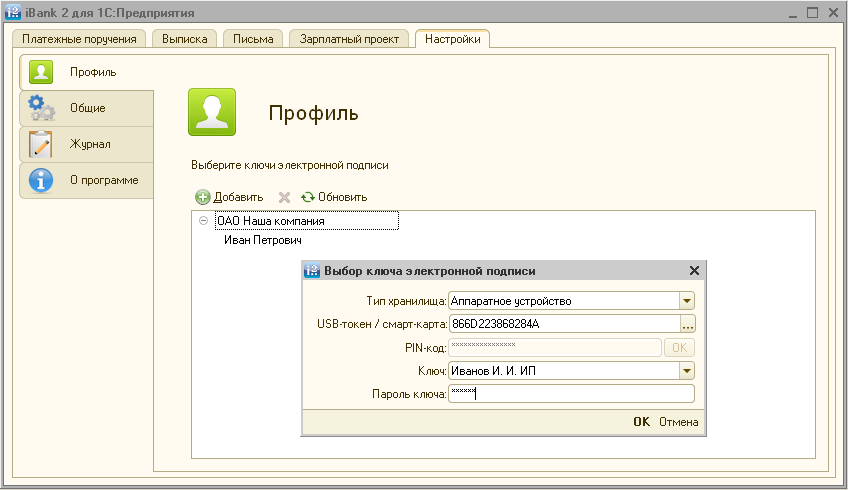This screenshot has width=848, height=490.
Task: Open the Журнал notepad icon
Action: click(41, 144)
